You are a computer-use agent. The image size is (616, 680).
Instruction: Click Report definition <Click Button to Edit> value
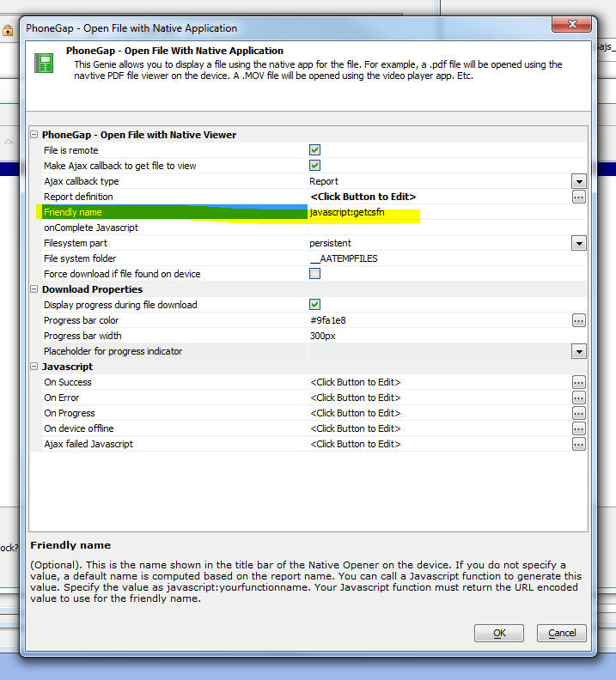coord(363,197)
